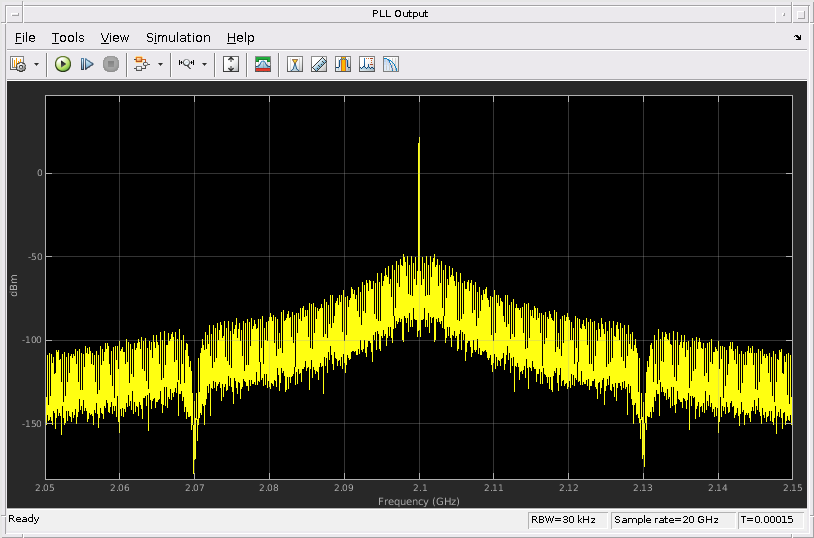Screen dimensions: 814x538
Task: Expand the dropdown arrow beside spectrum settings
Action: coord(36,64)
